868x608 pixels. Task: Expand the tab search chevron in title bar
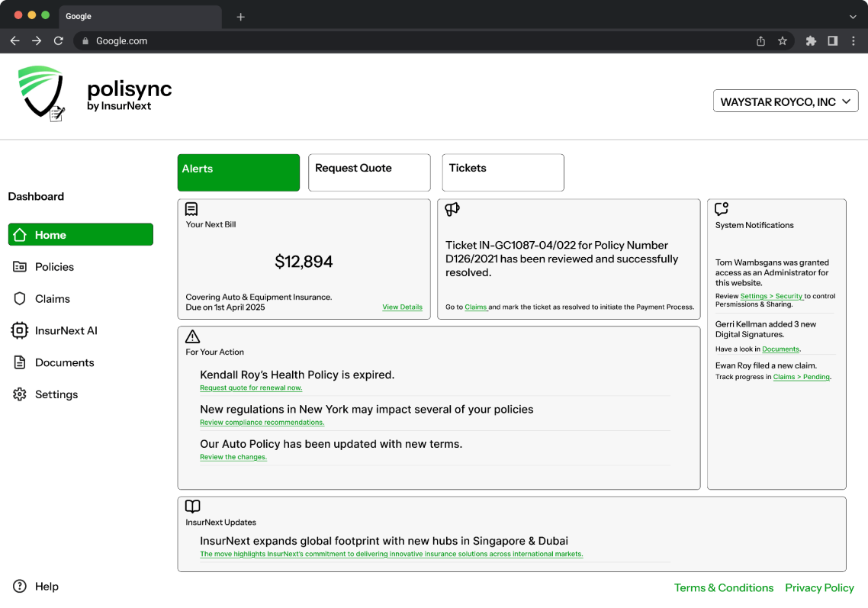click(x=853, y=17)
